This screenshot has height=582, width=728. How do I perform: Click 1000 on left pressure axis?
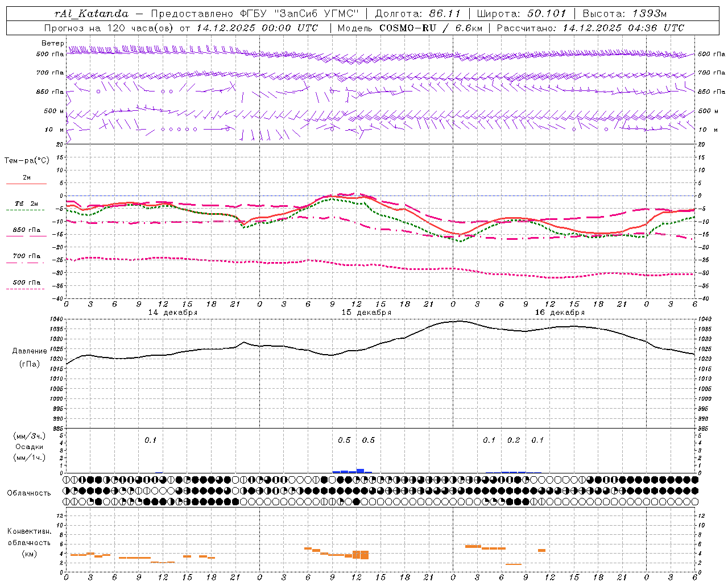pos(57,399)
